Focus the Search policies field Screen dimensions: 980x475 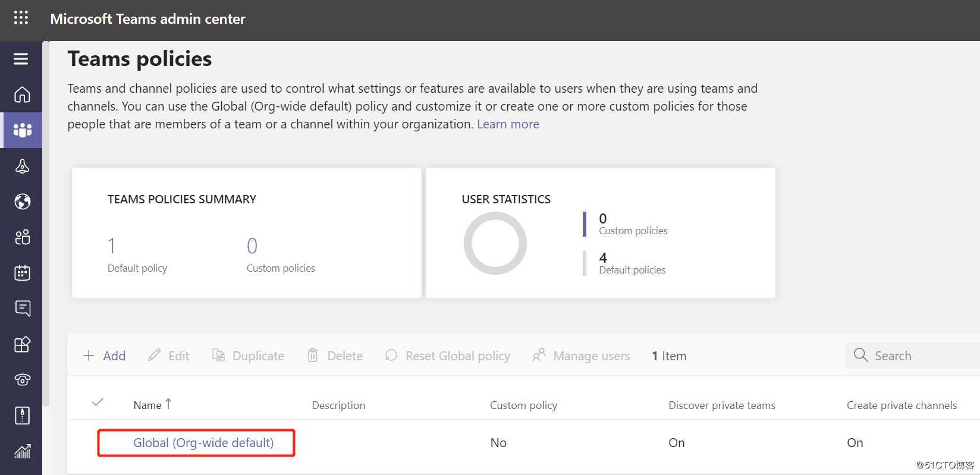[x=913, y=356]
